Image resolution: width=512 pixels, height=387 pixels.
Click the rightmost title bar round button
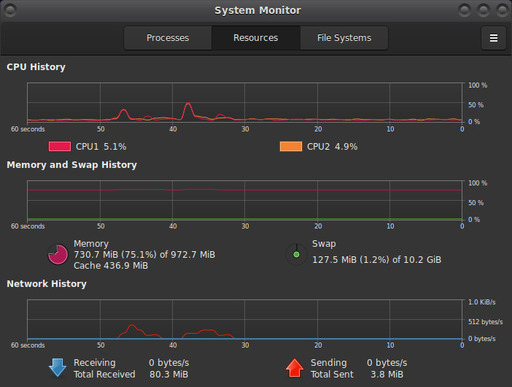502,10
